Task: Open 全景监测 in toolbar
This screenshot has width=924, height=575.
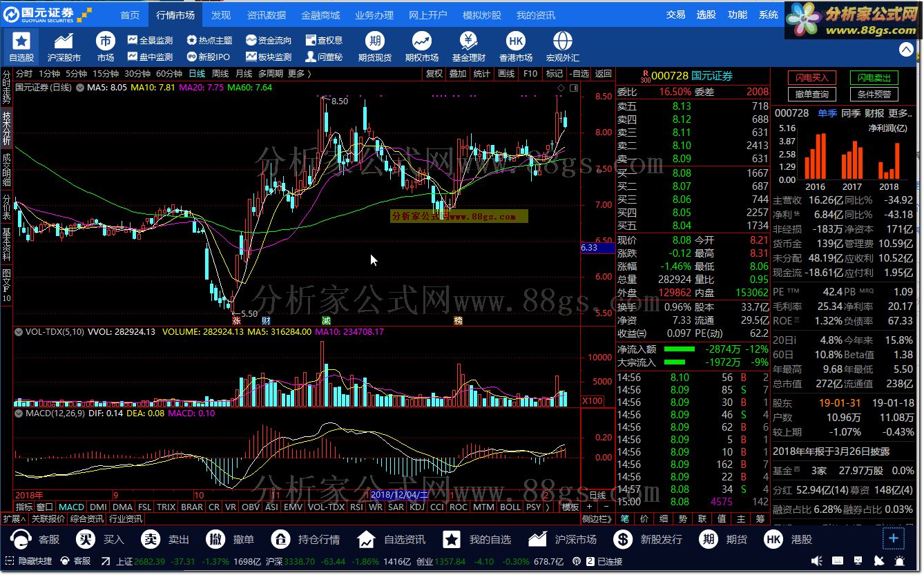Action: point(151,41)
